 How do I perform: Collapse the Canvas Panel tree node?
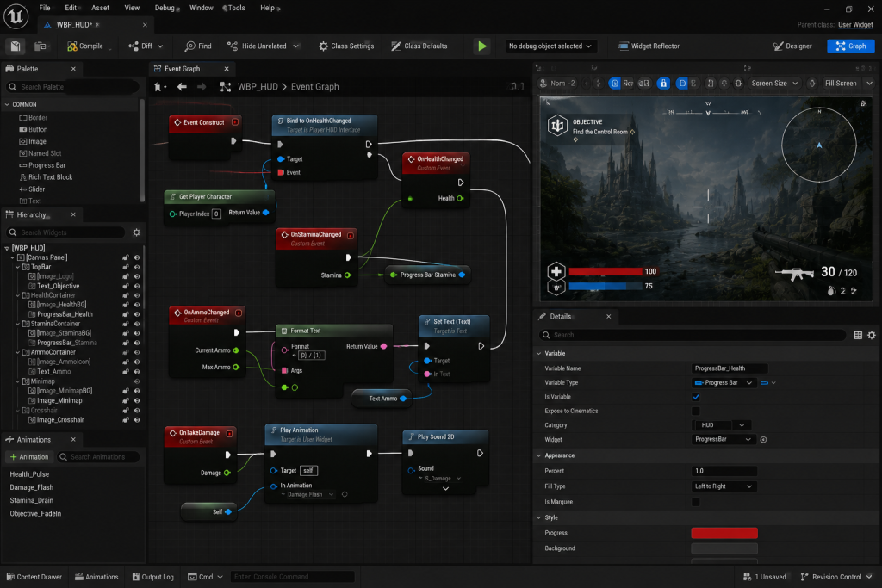(12, 257)
